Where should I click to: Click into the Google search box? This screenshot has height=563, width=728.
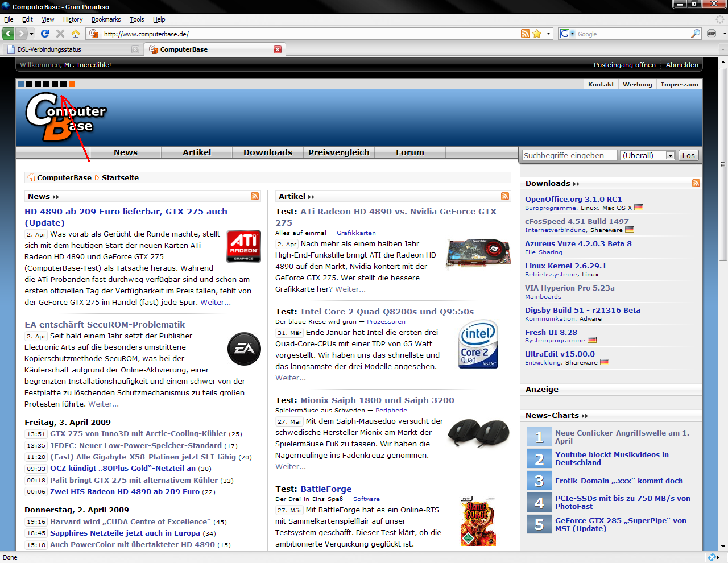pyautogui.click(x=632, y=34)
